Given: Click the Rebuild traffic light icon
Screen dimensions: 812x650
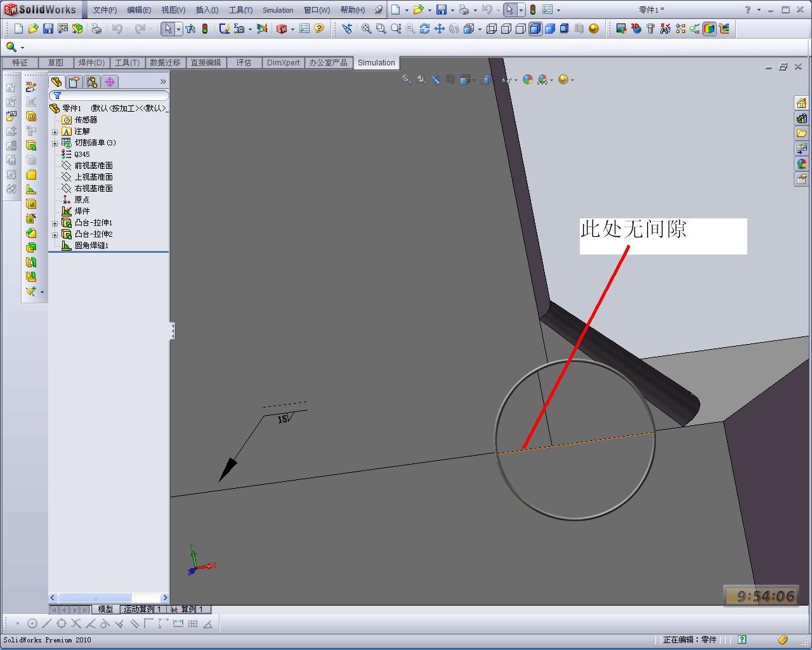Looking at the screenshot, I should pyautogui.click(x=205, y=29).
